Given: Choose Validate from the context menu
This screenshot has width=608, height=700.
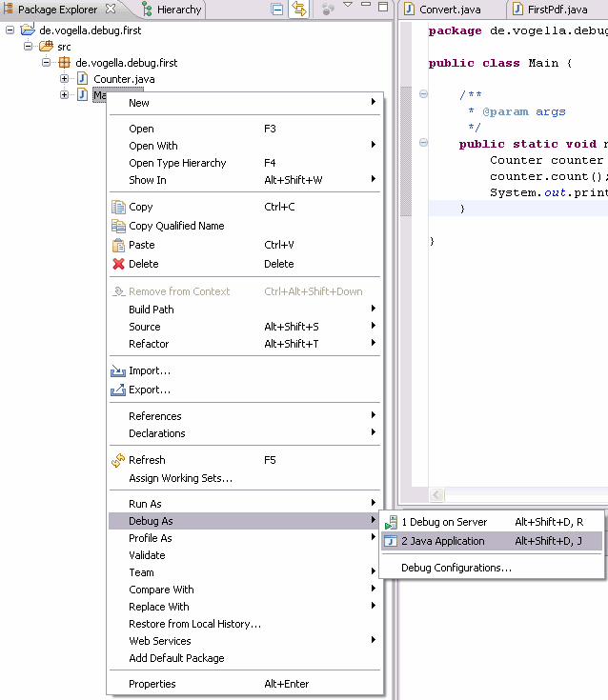Looking at the screenshot, I should (245, 555).
